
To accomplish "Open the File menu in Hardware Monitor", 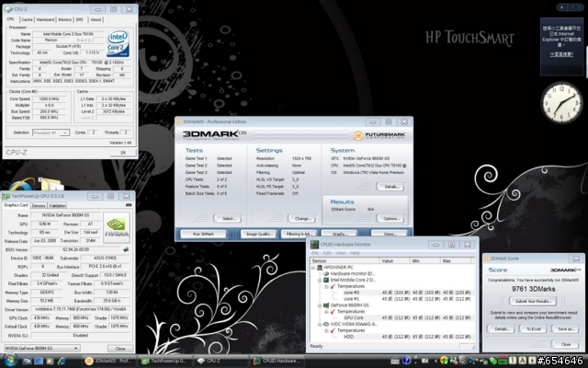I will [x=315, y=253].
